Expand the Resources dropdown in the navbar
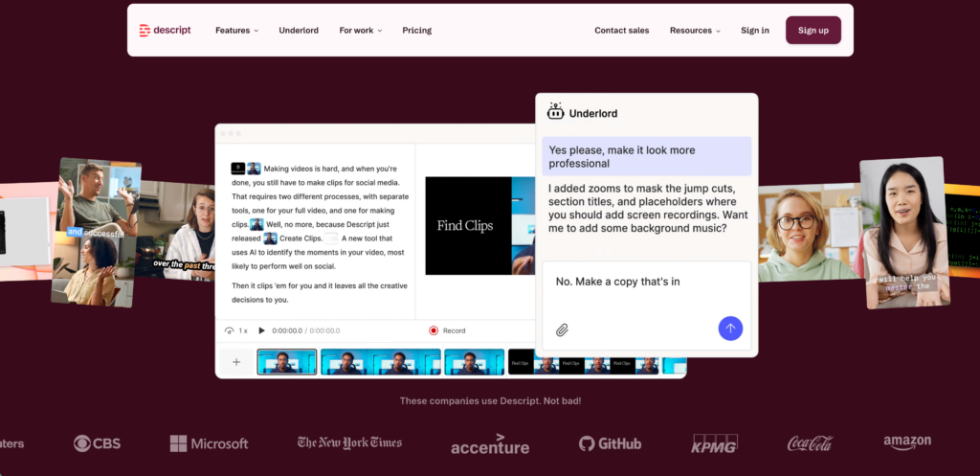 click(x=695, y=30)
